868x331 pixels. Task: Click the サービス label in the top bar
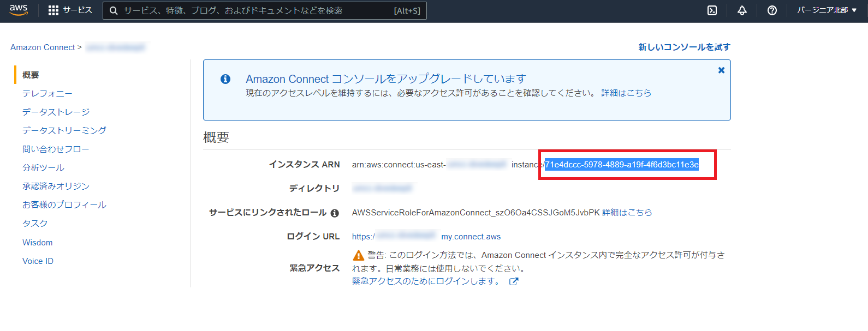click(x=78, y=10)
